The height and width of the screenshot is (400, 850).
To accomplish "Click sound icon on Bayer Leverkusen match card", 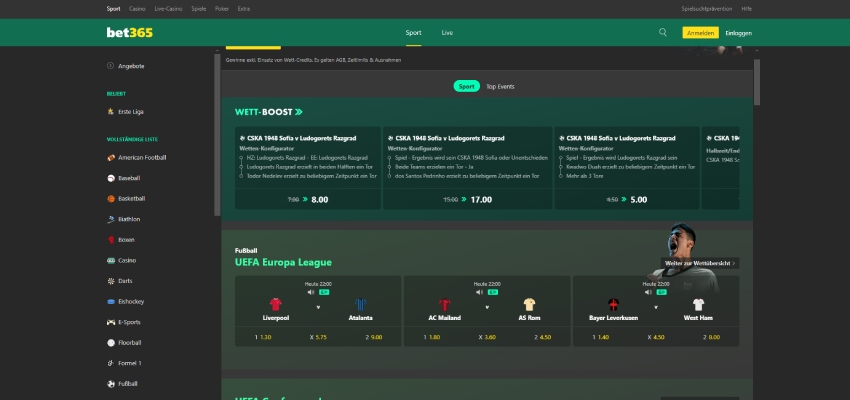I will (648, 292).
